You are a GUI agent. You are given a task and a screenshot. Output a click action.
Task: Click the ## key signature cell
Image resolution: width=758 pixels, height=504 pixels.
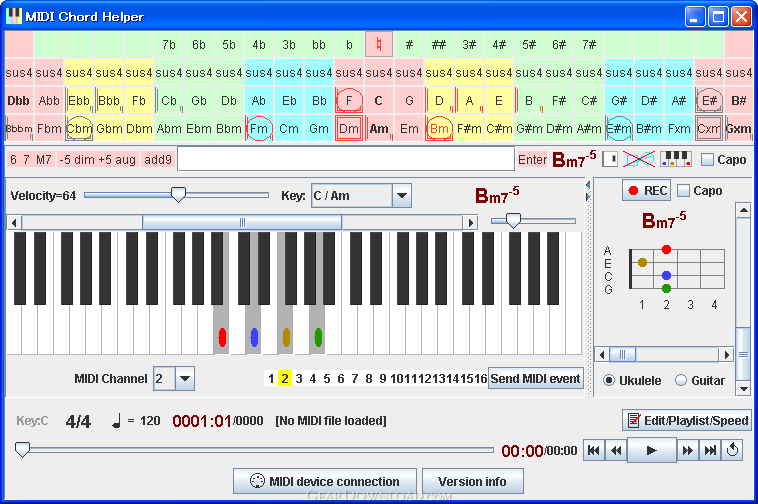(439, 44)
